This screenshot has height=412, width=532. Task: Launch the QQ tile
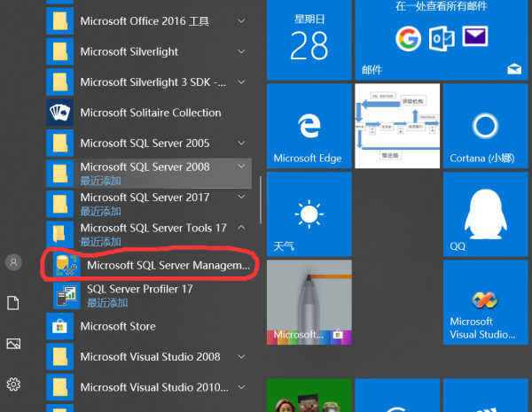(x=484, y=216)
